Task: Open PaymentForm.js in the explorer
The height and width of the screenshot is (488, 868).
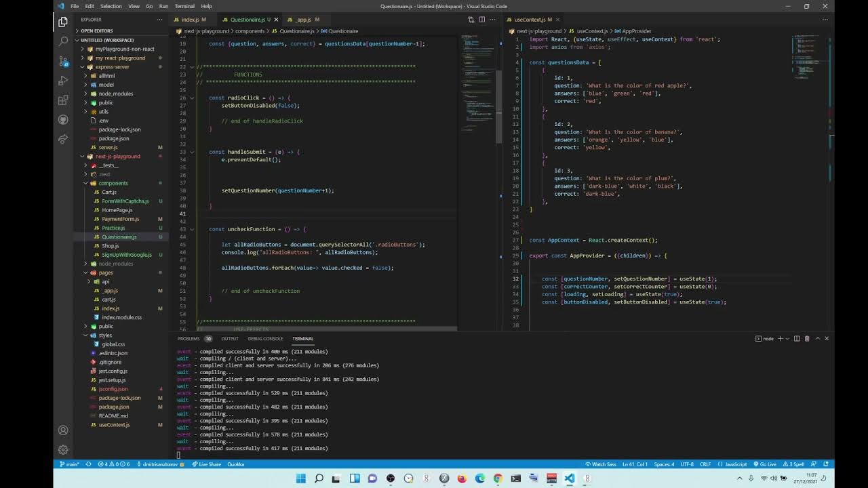Action: pyautogui.click(x=121, y=219)
